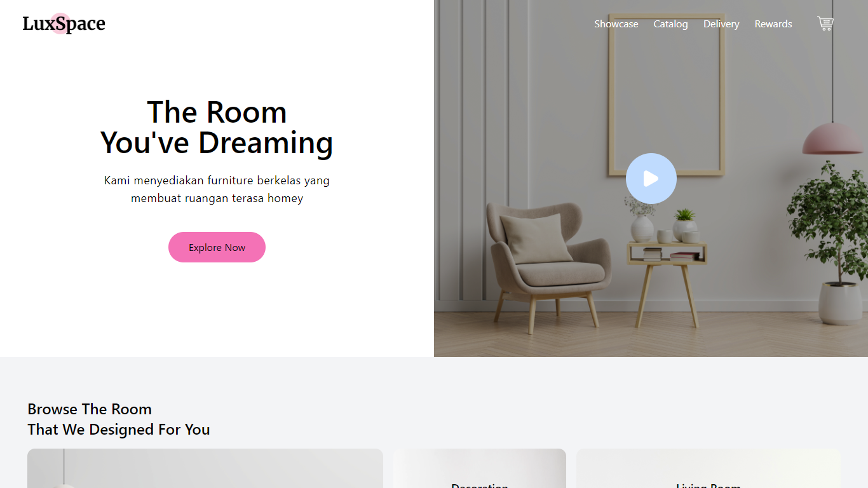Go to the Catalog page
Image resolution: width=868 pixels, height=488 pixels.
(x=670, y=24)
